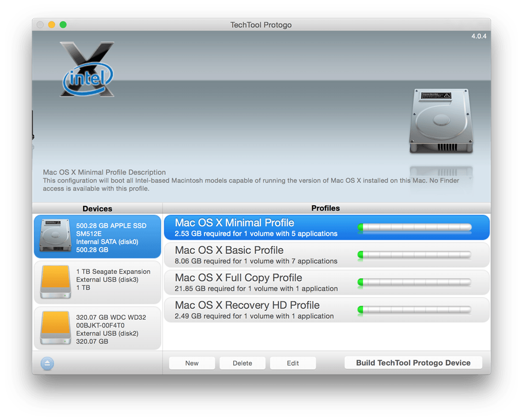
Task: Click the Profiles column header
Action: point(325,208)
